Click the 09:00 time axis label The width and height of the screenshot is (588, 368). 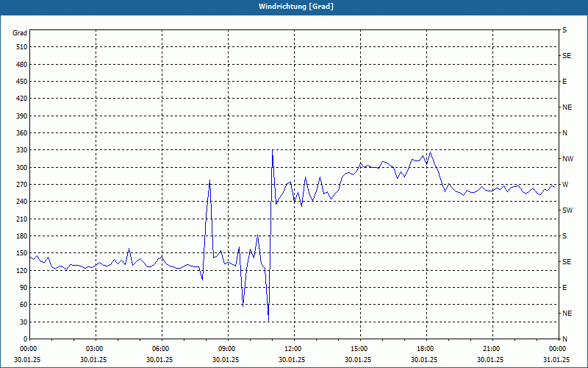point(228,349)
